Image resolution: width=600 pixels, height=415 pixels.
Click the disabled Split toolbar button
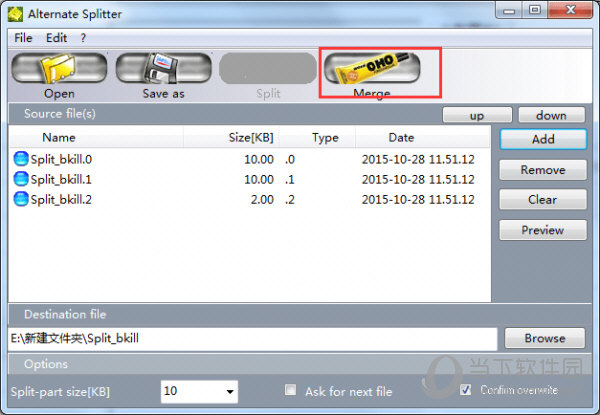point(268,68)
